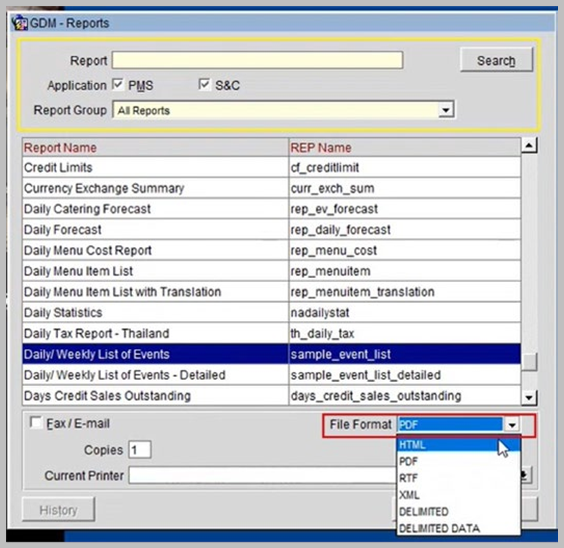Click the Report search input field
This screenshot has width=564, height=548.
coord(257,60)
